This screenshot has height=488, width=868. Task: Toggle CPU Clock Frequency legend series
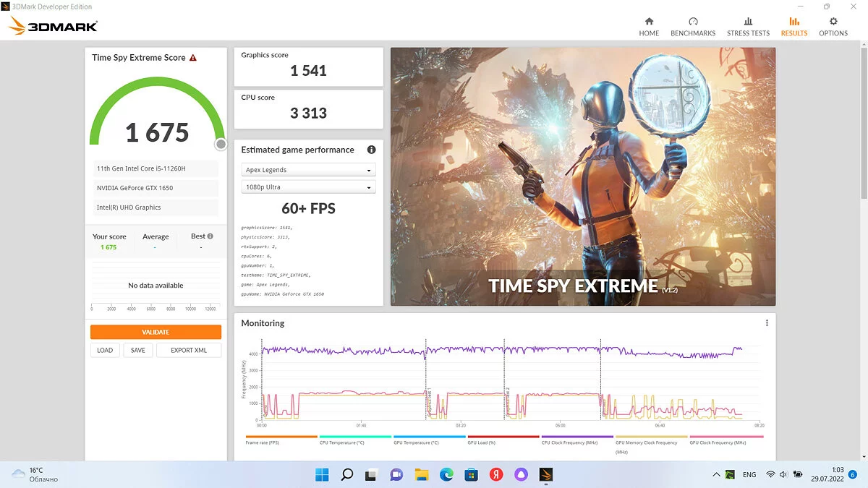click(576, 440)
